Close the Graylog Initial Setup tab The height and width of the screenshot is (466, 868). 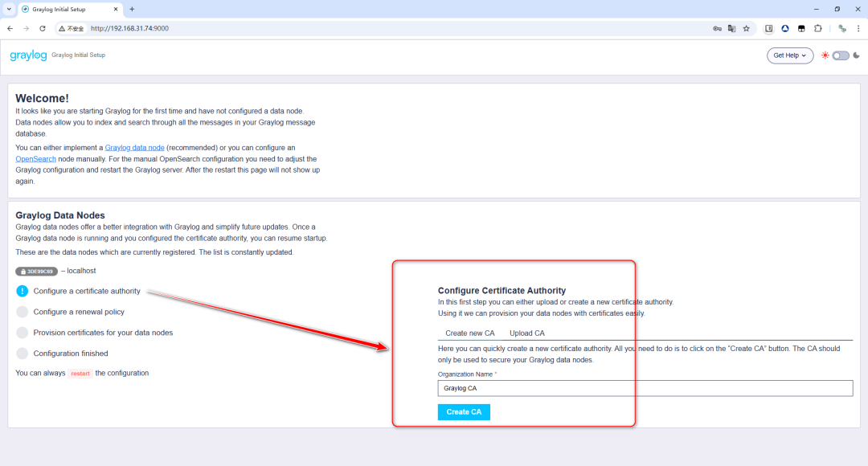click(115, 9)
